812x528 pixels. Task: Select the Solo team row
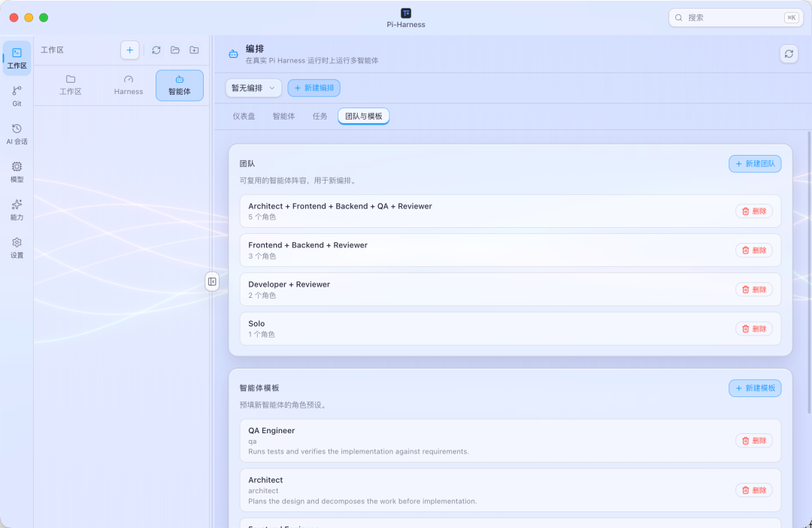point(510,329)
